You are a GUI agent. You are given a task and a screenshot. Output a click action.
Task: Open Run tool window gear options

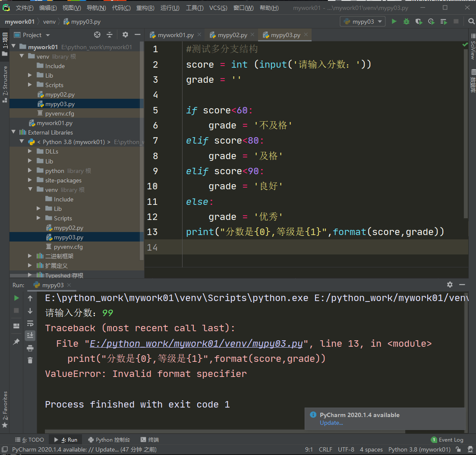tap(450, 285)
